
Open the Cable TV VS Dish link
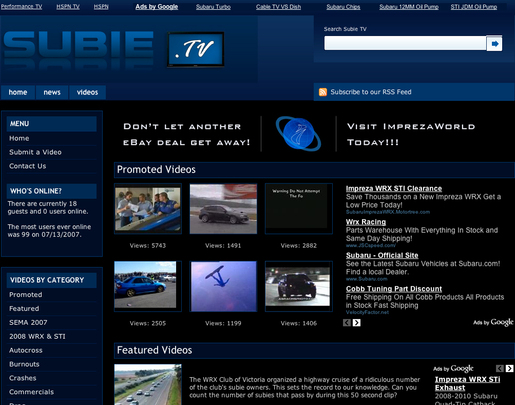(x=278, y=7)
